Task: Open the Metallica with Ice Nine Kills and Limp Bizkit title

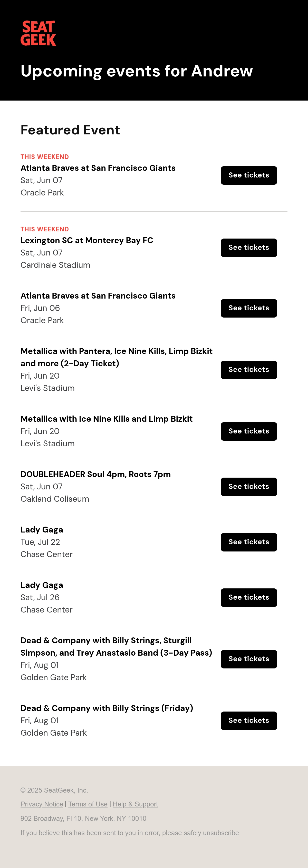Action: pos(107,419)
